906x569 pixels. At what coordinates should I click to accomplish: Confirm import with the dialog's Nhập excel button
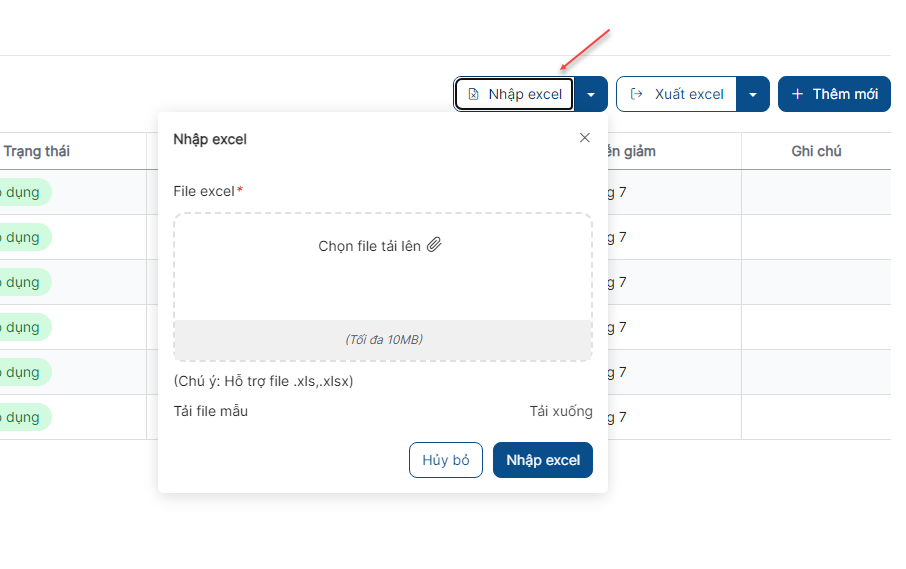(x=543, y=460)
